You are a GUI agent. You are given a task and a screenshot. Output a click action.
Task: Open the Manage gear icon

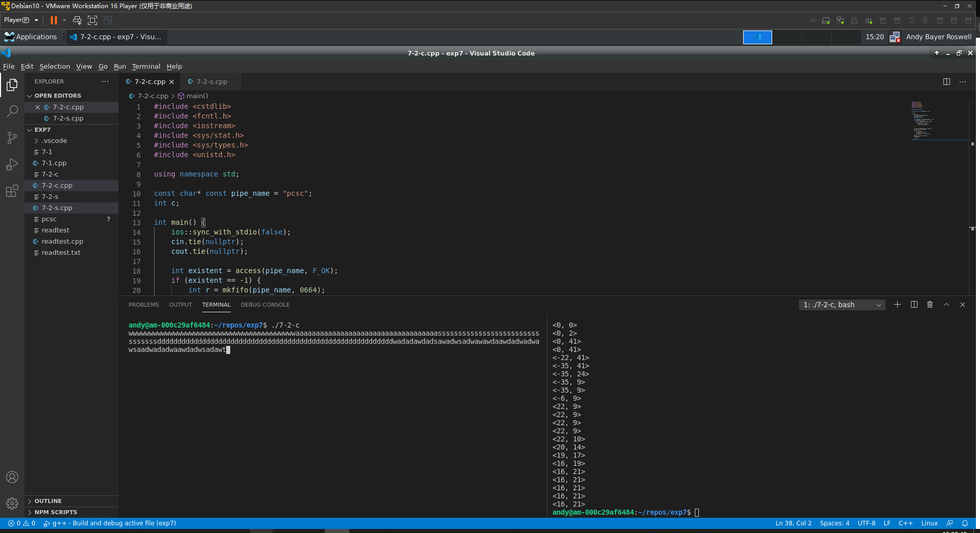[12, 504]
